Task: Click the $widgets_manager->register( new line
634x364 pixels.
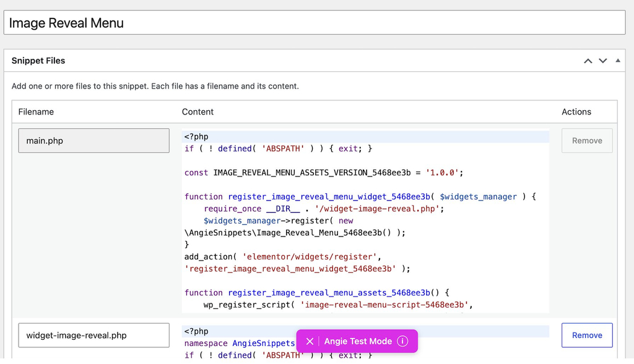Action: click(x=278, y=221)
